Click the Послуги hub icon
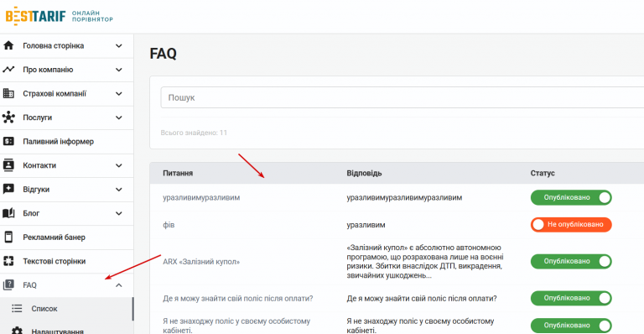The width and height of the screenshot is (644, 334). [8, 117]
